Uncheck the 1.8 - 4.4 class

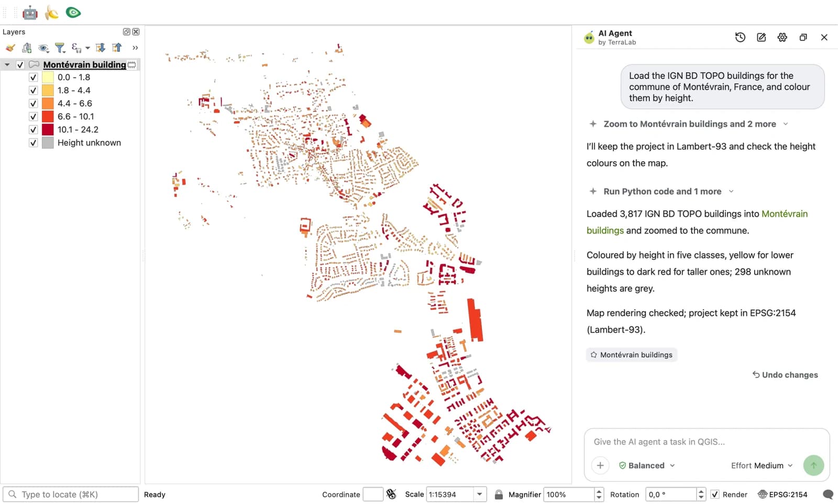[x=33, y=91]
